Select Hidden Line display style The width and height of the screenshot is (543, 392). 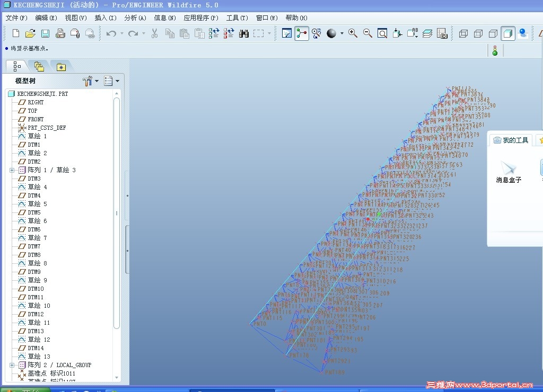point(478,33)
